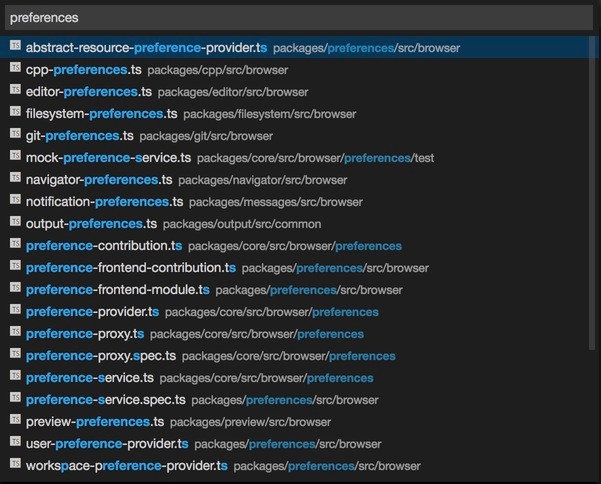Choose preference-provider.ts file name
The height and width of the screenshot is (484, 601).
point(92,312)
